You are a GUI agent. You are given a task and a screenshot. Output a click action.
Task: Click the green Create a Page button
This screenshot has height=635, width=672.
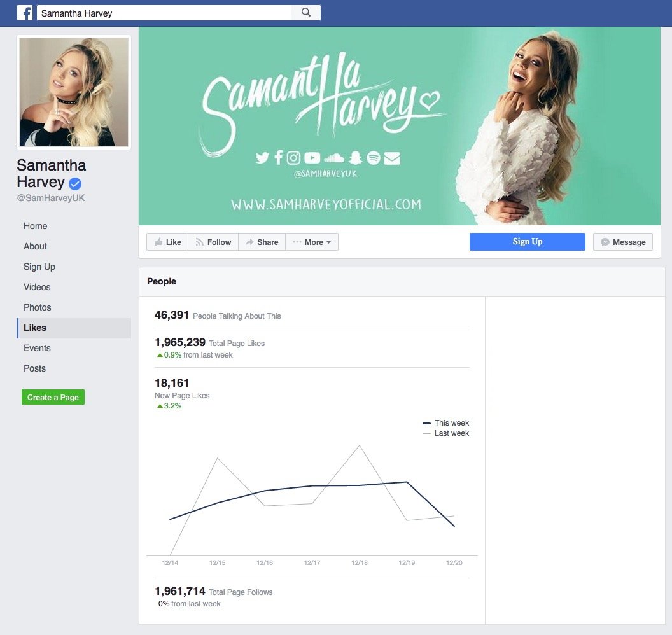click(53, 397)
